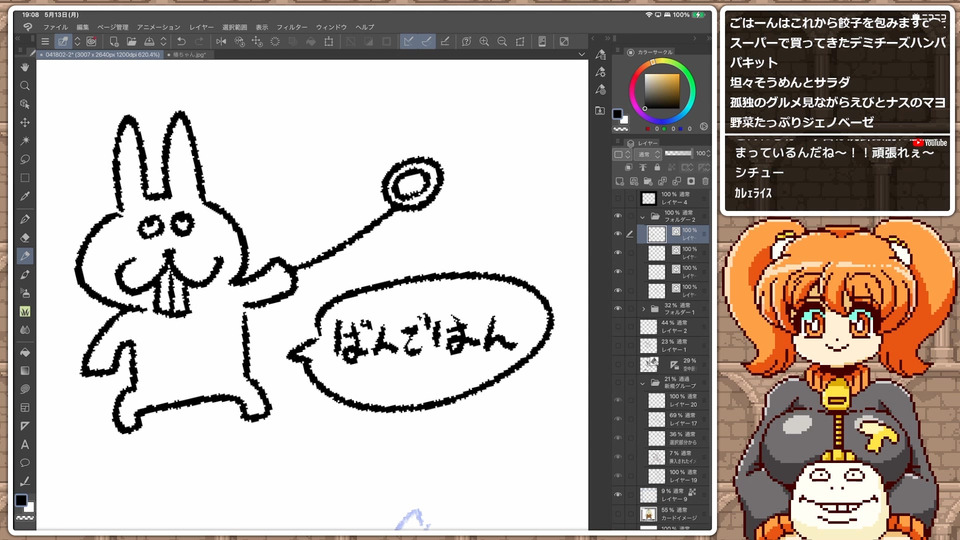Expand the フォルダー 1 folder

tap(643, 309)
